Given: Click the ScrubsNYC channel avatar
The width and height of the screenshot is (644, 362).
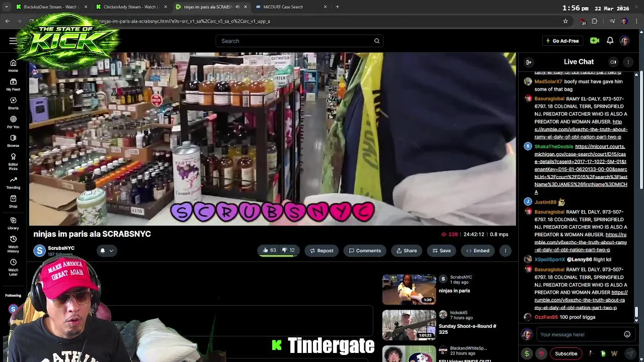Looking at the screenshot, I should (39, 250).
